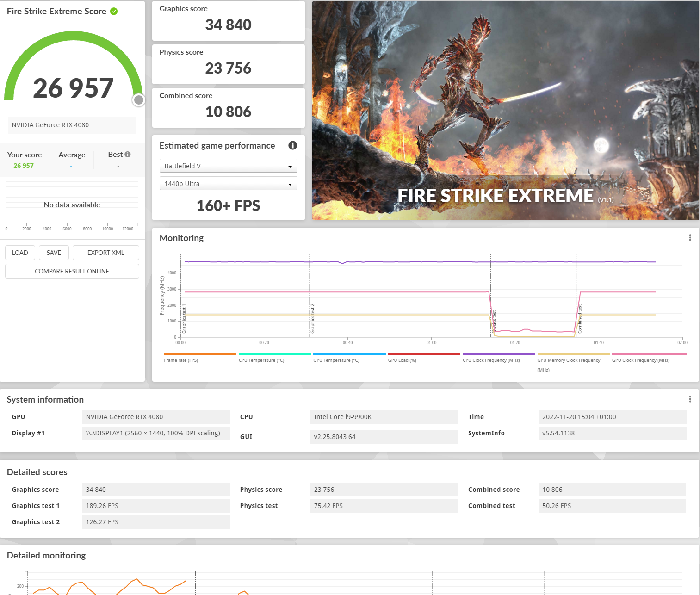Click the Detailed monitoring heading
700x595 pixels.
[46, 555]
